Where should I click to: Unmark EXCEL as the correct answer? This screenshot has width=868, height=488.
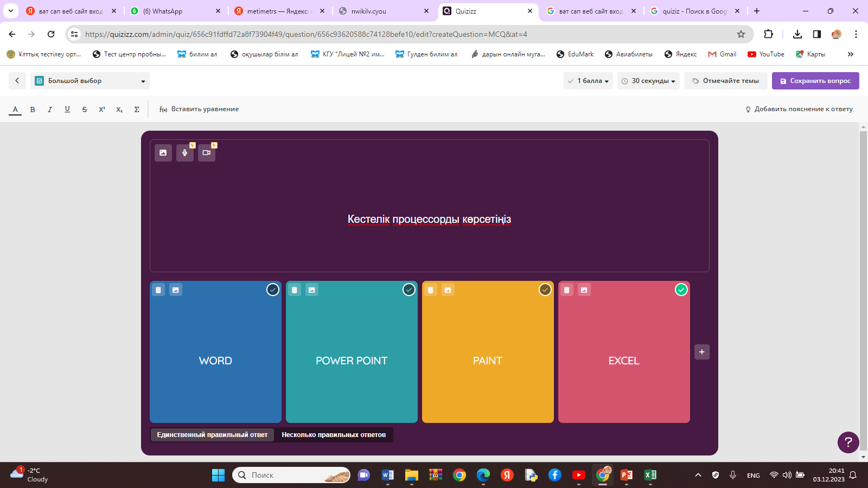pyautogui.click(x=681, y=290)
